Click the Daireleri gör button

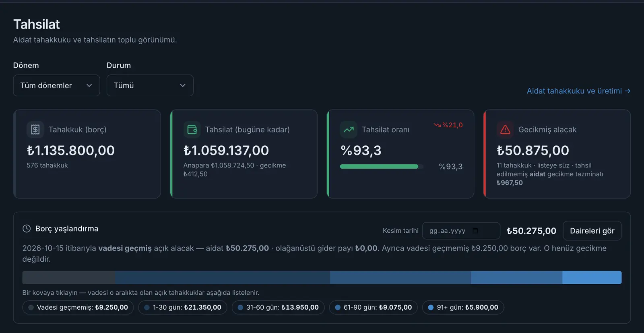(x=592, y=231)
